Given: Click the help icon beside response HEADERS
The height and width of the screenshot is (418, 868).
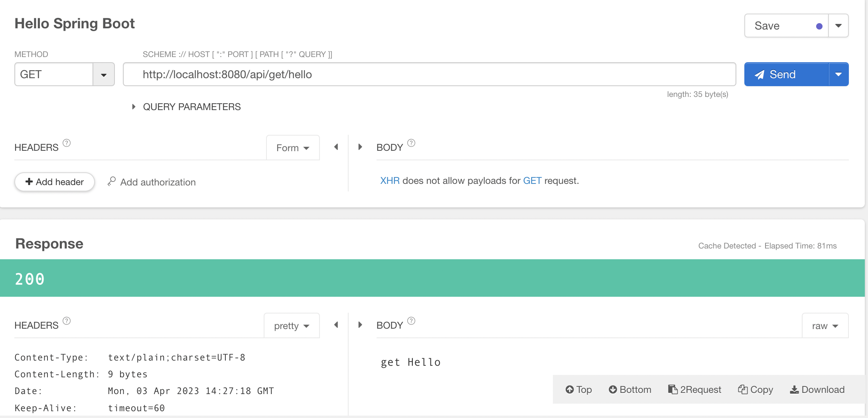Looking at the screenshot, I should coord(67,321).
